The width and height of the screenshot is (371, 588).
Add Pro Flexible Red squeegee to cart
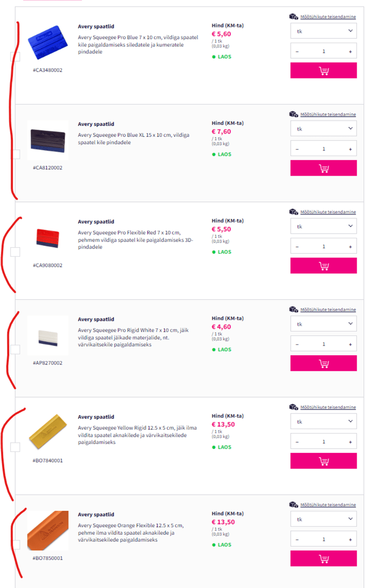coord(323,266)
